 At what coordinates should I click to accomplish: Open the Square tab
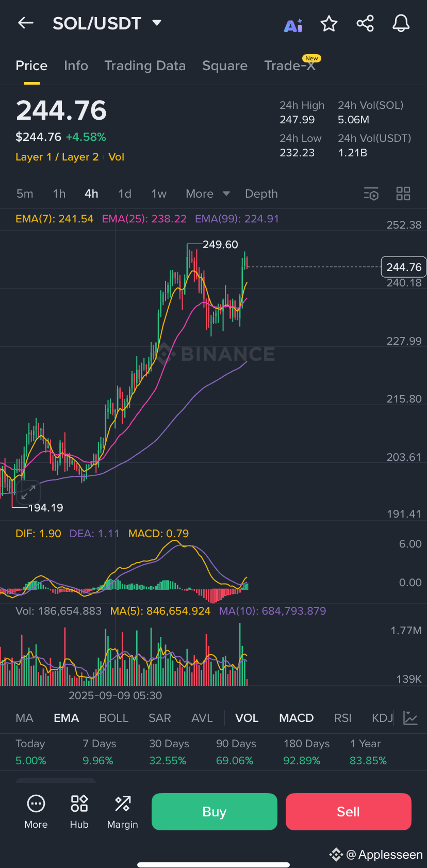click(x=225, y=66)
